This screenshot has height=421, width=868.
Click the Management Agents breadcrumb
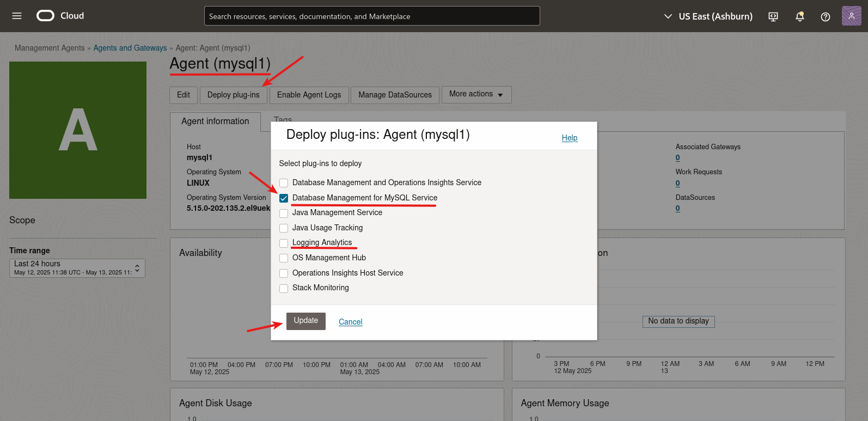tap(50, 48)
